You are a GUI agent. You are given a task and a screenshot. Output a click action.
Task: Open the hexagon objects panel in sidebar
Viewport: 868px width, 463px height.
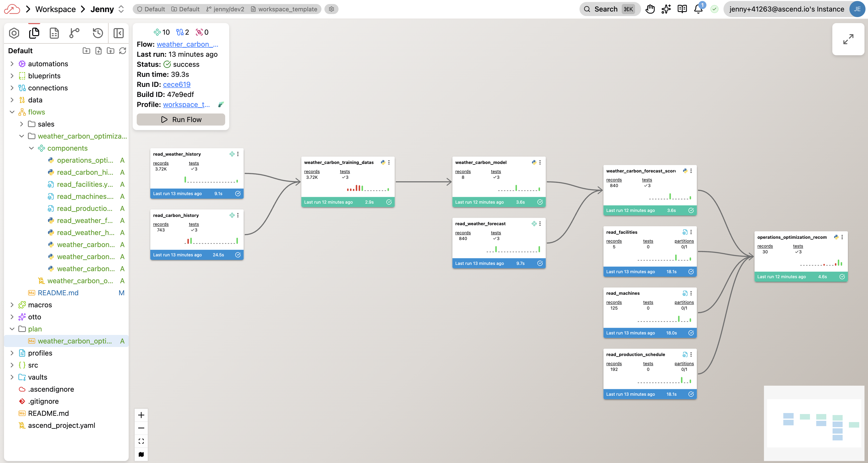(14, 33)
